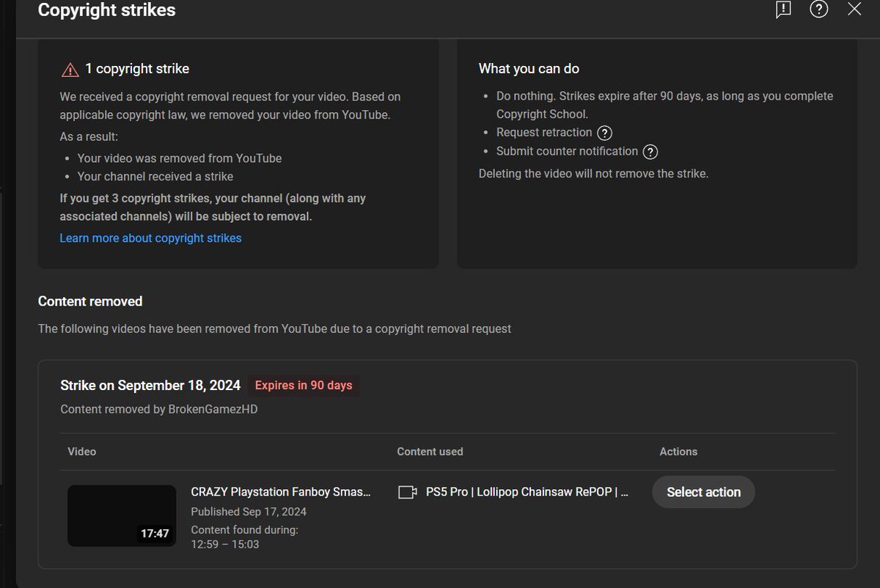Click Your channel received a strike bullet
The image size is (880, 588).
pos(155,177)
